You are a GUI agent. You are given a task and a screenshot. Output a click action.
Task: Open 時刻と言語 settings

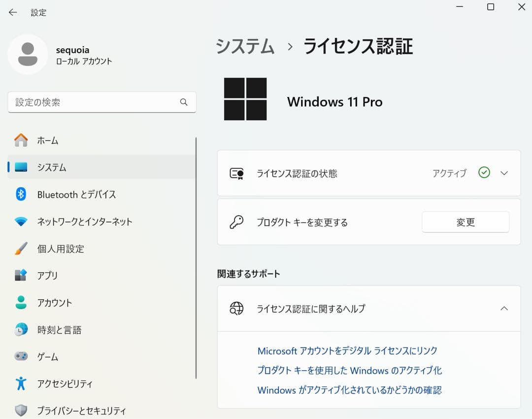click(59, 329)
